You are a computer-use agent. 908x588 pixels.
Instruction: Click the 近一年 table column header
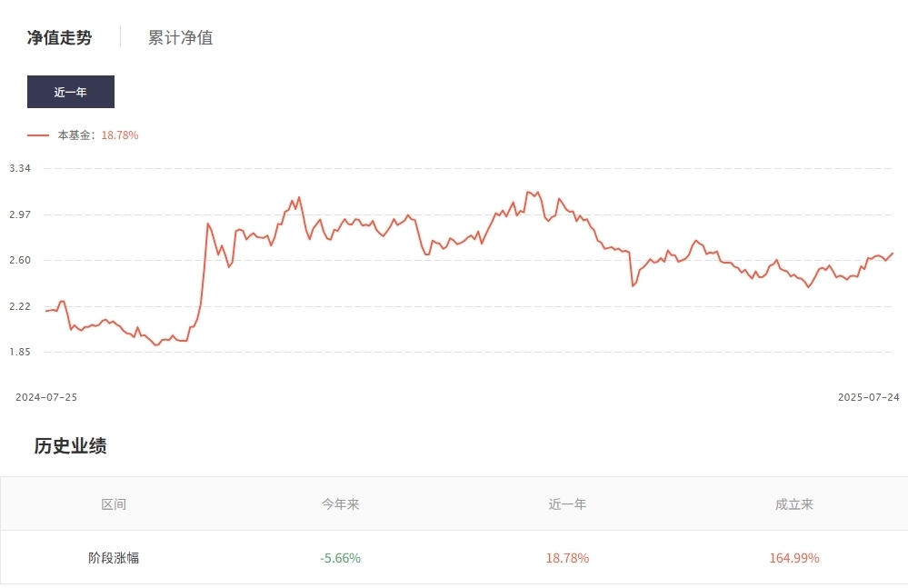click(567, 504)
